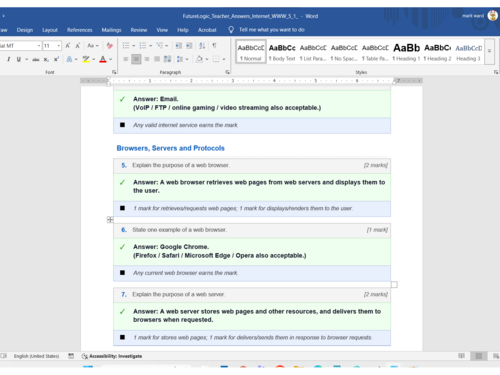Open the Review ribbon tab

point(139,30)
